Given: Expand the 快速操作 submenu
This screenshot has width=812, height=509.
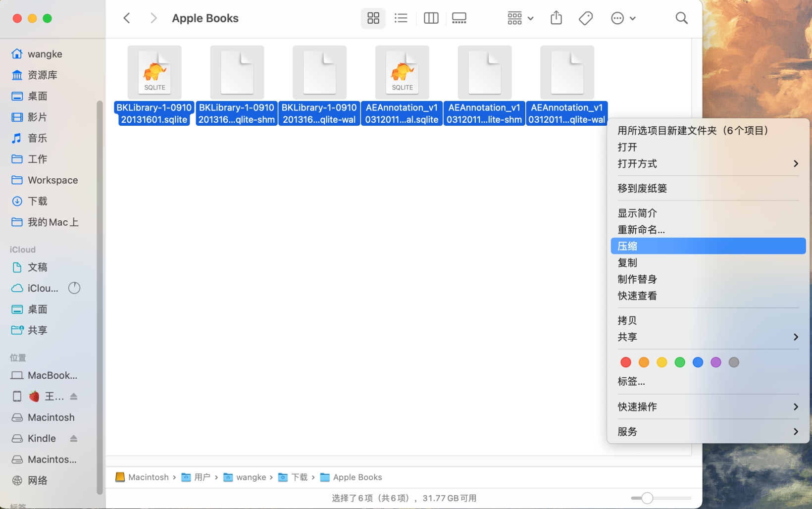Looking at the screenshot, I should [x=708, y=407].
